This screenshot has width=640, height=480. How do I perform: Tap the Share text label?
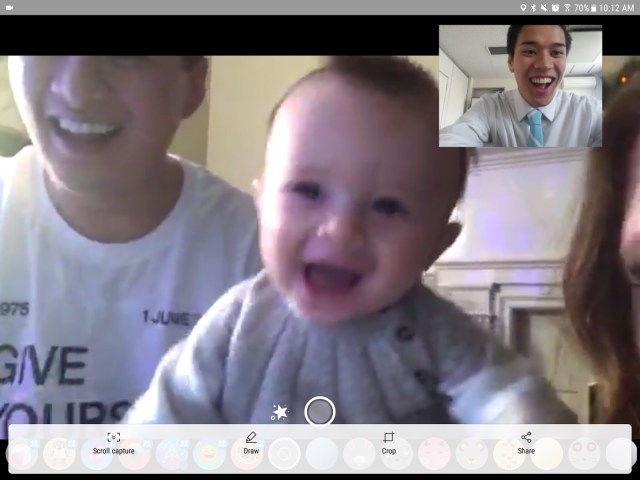(526, 451)
